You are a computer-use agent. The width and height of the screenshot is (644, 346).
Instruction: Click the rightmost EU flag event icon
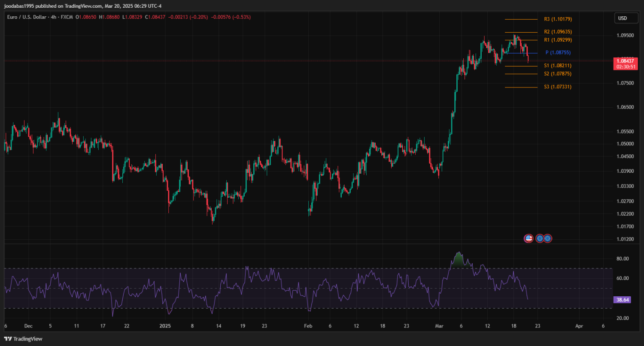[x=547, y=238]
